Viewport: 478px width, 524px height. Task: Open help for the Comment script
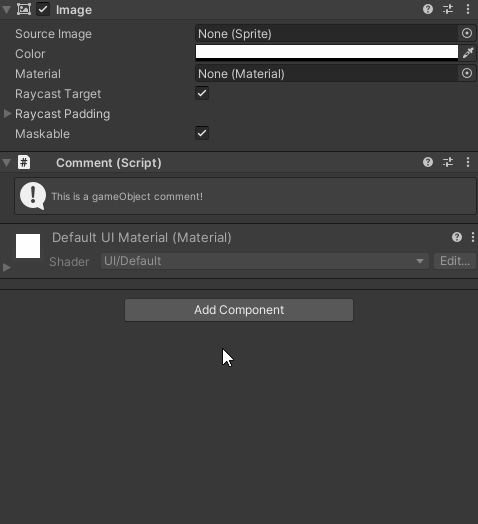[428, 162]
